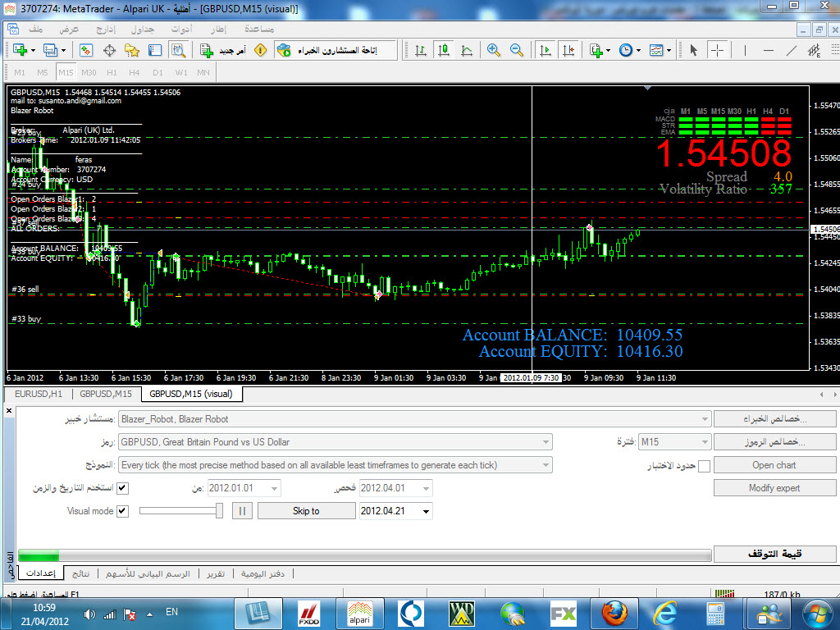Open MetaEditor yellow diamond icon
The width and height of the screenshot is (840, 630).
260,50
